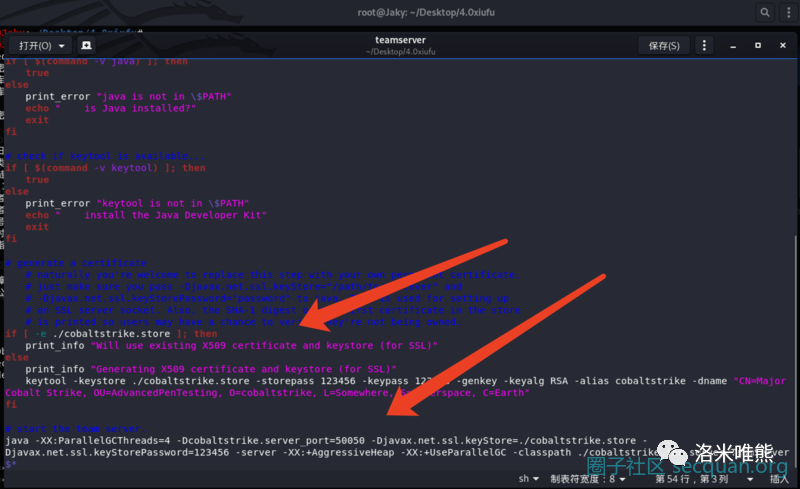The width and height of the screenshot is (800, 489).
Task: Click the teamserver title text
Action: click(x=401, y=40)
